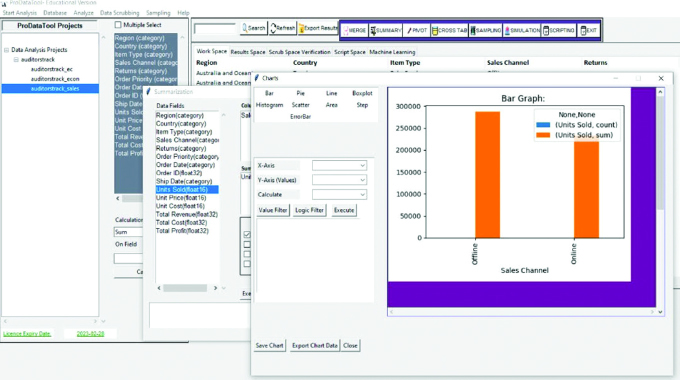This screenshot has height=380, width=680.
Task: Collapse the Data Analysis Projects tree node
Action: point(7,50)
